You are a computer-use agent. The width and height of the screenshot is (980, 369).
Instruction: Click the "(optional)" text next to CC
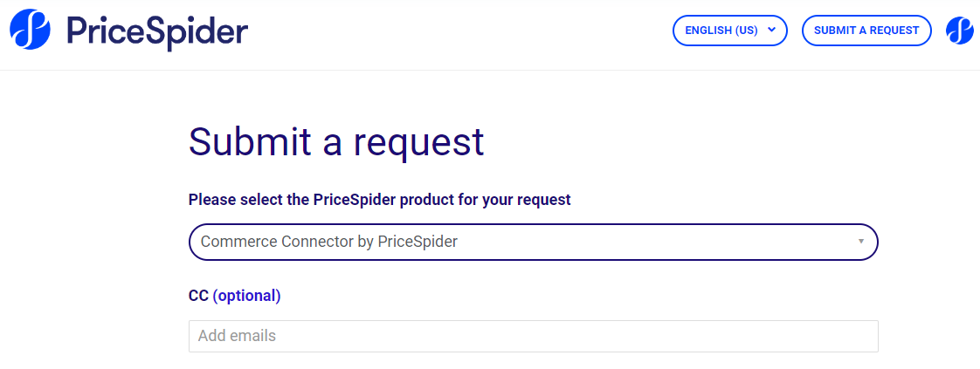[246, 296]
